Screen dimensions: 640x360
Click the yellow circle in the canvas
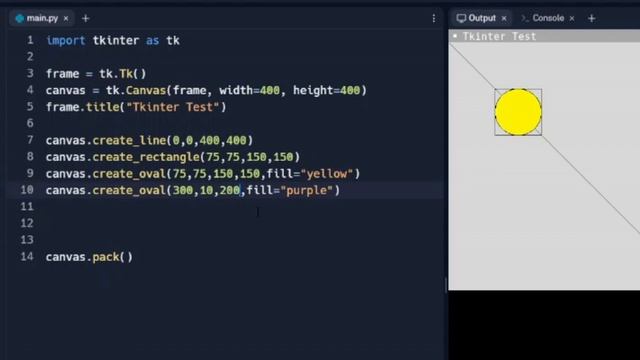tap(518, 112)
